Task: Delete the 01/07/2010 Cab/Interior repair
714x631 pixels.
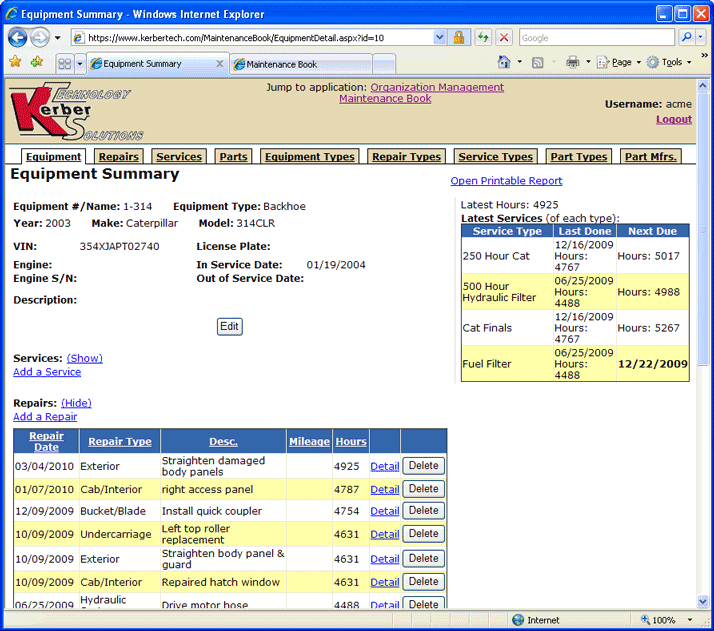Action: pos(423,489)
